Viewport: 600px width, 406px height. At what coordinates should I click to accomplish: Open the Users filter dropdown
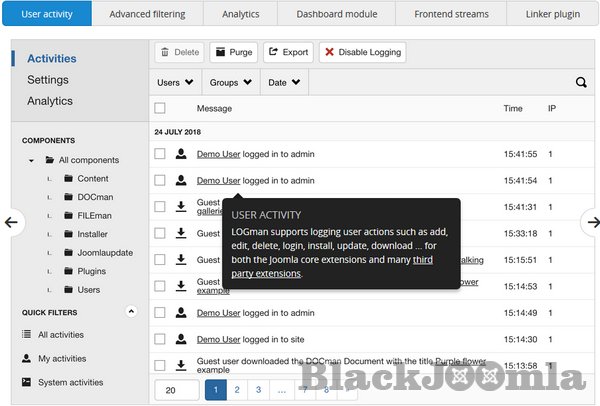pyautogui.click(x=176, y=83)
